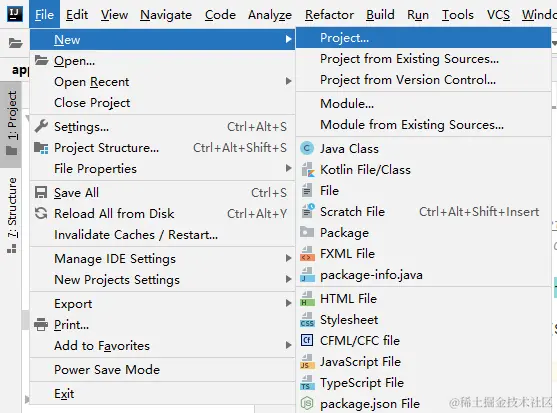
Task: Expand the Export submenu arrow
Action: (288, 303)
